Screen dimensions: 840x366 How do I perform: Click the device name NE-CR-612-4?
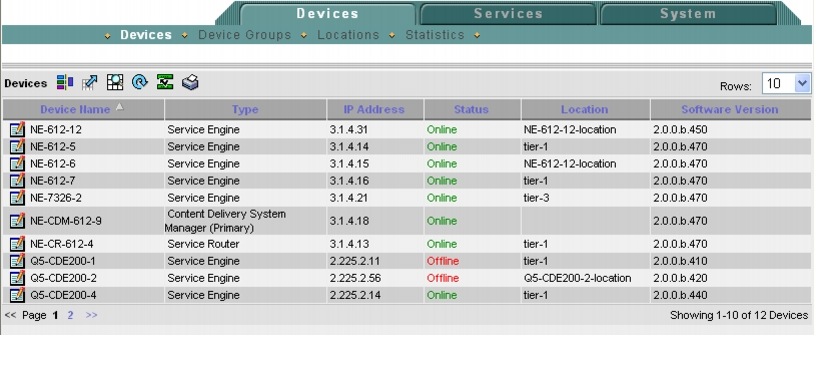62,244
